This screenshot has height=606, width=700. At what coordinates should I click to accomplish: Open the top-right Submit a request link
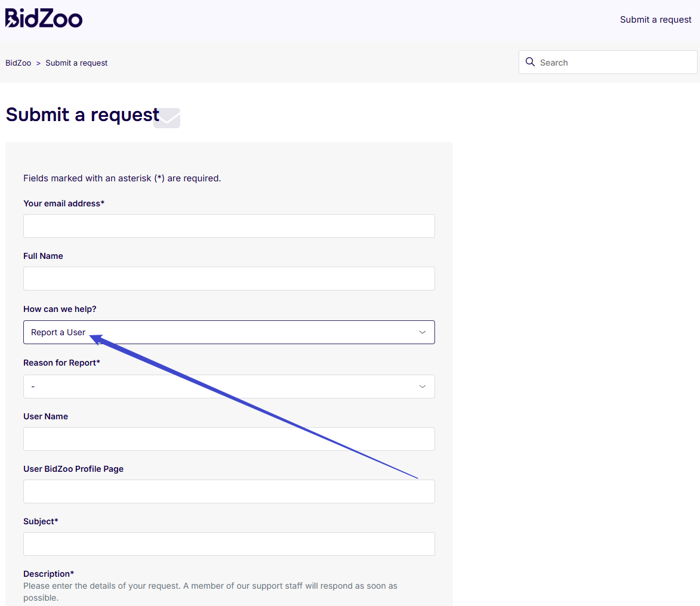point(655,20)
